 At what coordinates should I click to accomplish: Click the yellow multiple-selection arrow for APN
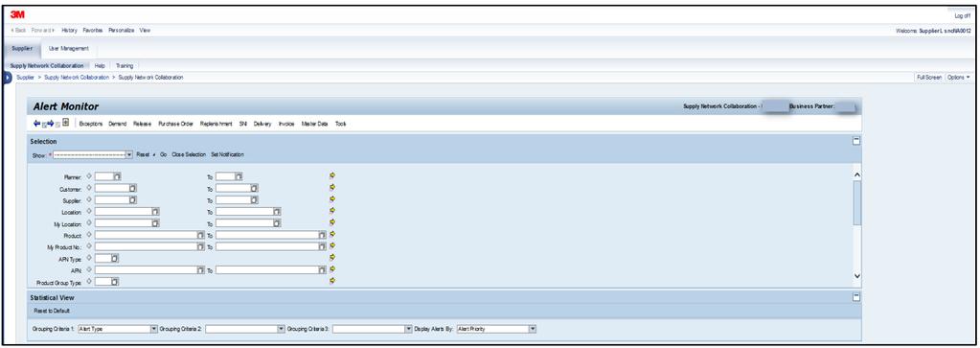pos(332,269)
